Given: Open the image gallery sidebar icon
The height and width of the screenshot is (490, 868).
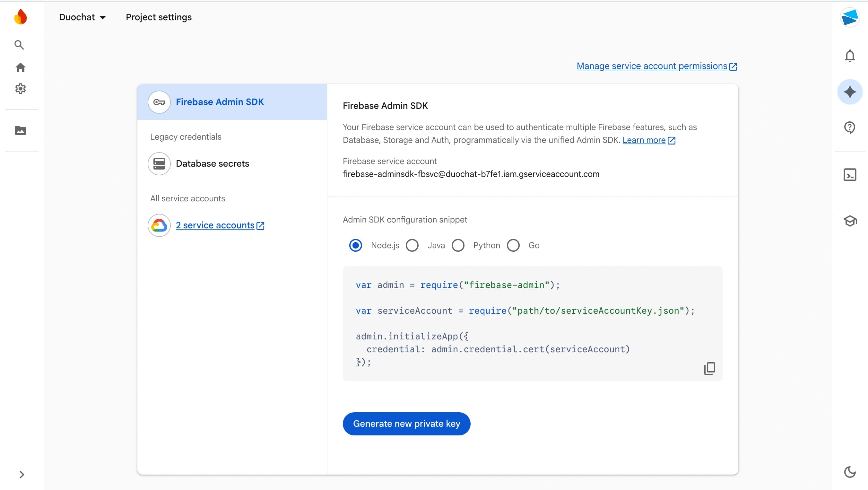Looking at the screenshot, I should 21,130.
